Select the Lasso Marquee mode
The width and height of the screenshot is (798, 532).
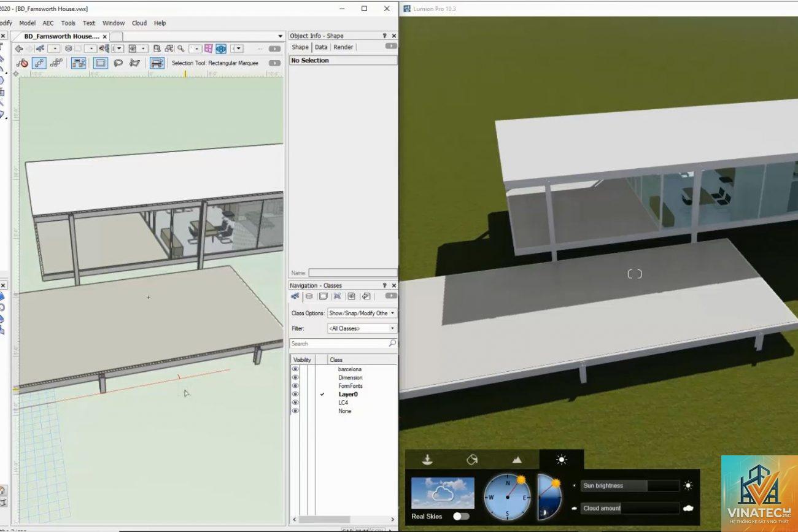[118, 63]
